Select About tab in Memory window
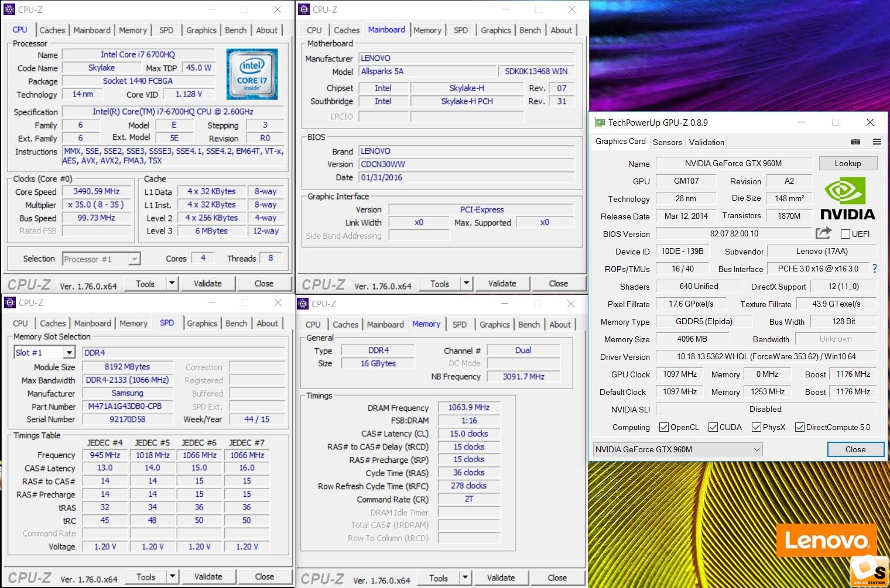 [560, 324]
